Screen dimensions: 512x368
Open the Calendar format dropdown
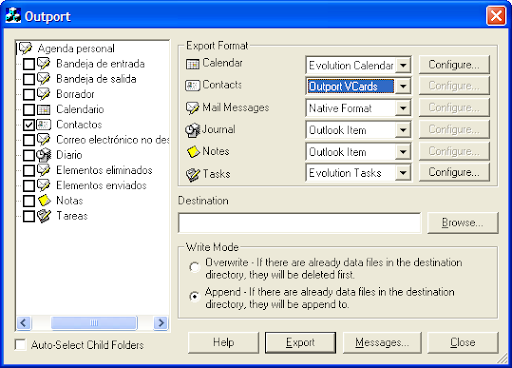click(x=403, y=65)
